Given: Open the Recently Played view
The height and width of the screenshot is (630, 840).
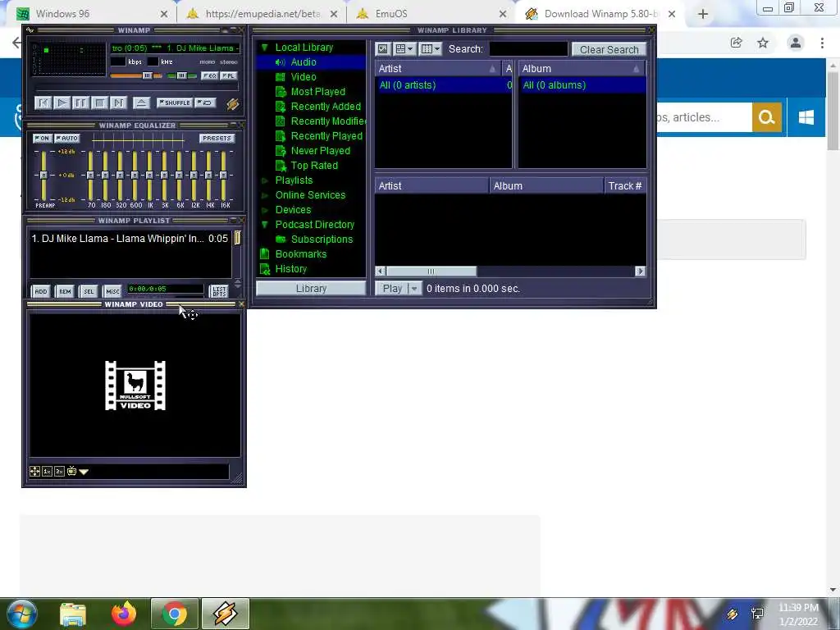Looking at the screenshot, I should [x=326, y=136].
